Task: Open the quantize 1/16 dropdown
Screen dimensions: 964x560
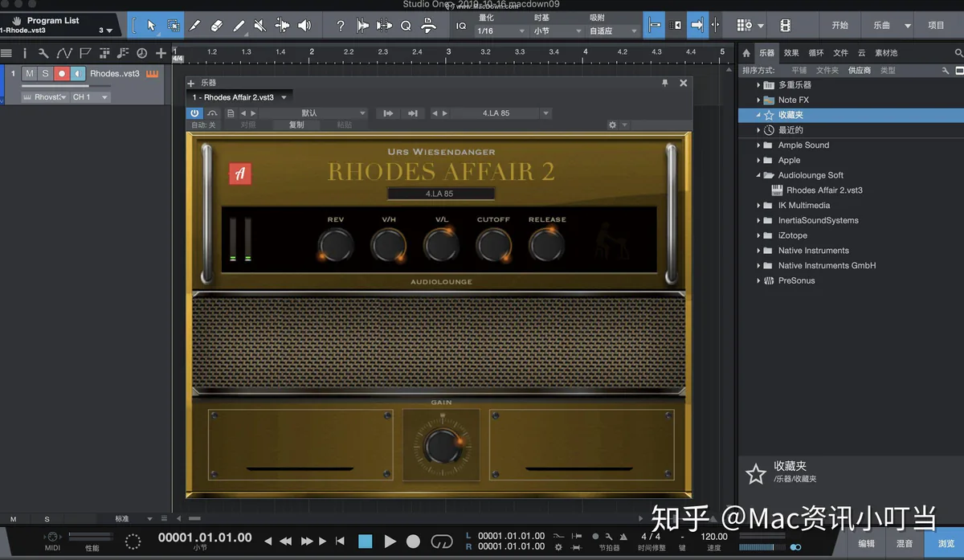Action: (500, 31)
